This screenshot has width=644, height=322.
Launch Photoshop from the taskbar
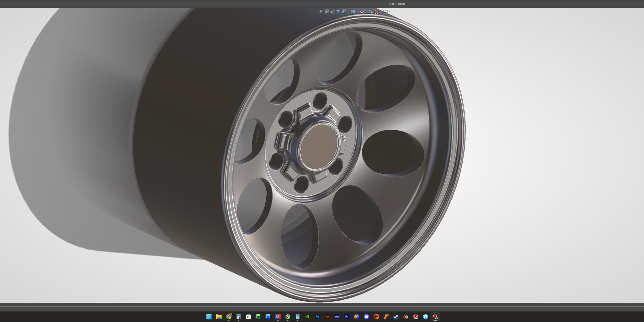[x=317, y=317]
